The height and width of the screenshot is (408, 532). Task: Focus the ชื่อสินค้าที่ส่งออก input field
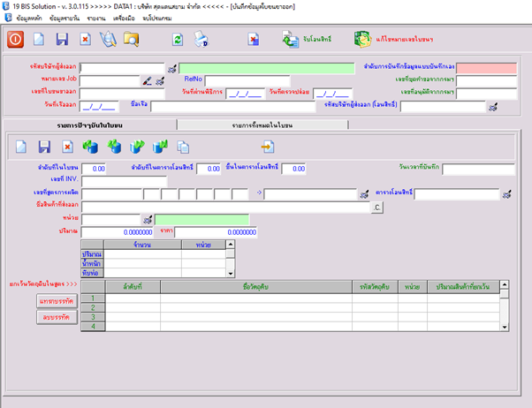pos(225,208)
